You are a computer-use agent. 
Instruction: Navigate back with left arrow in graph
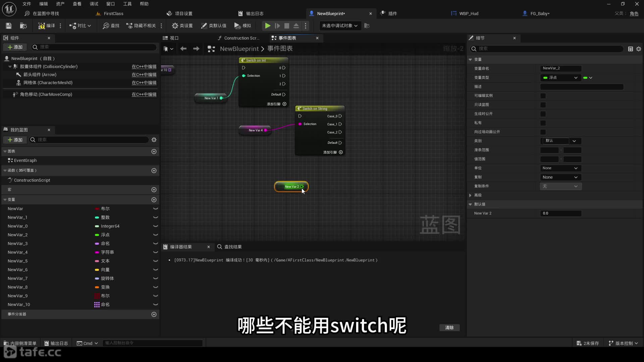click(x=183, y=49)
